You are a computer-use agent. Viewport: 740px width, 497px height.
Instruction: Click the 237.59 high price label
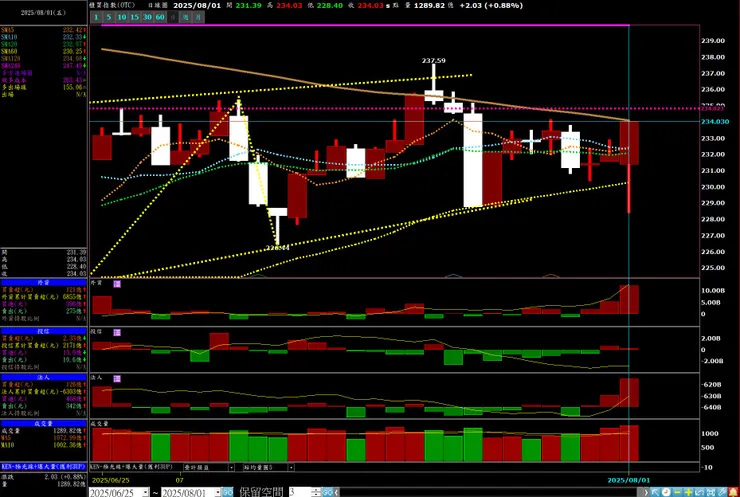(433, 60)
